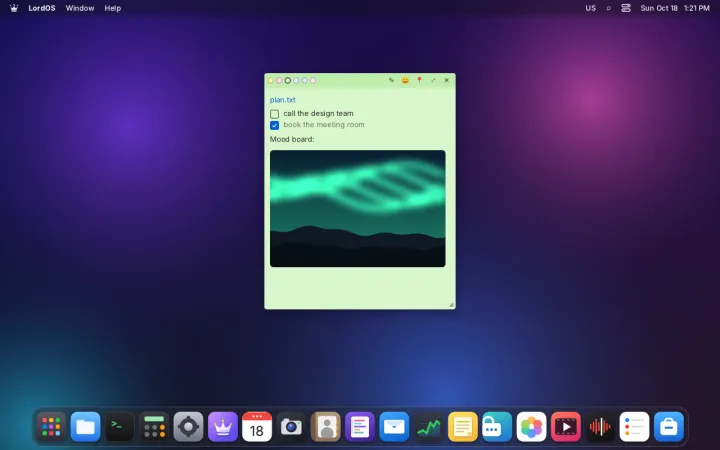
Task: Open the Window menu
Action: pyautogui.click(x=80, y=8)
